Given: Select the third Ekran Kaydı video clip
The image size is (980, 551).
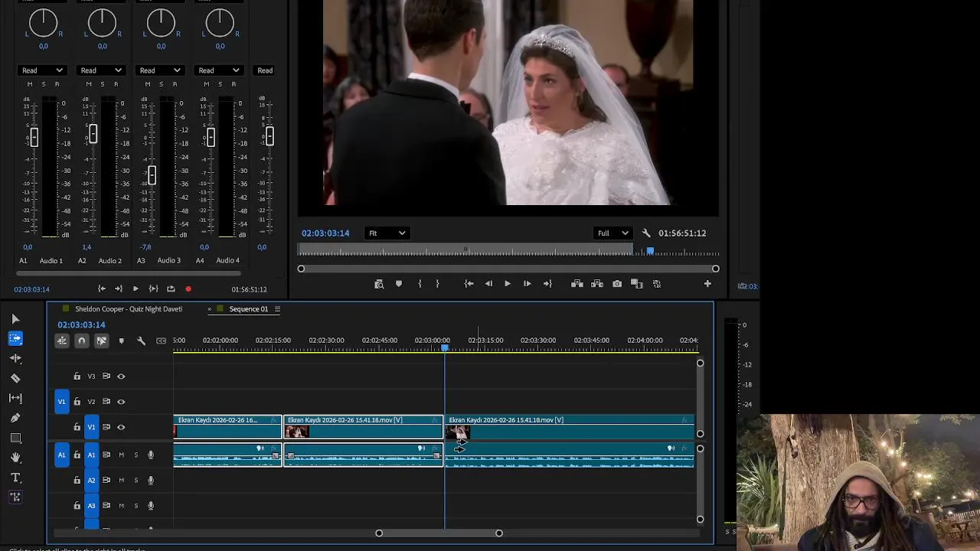Looking at the screenshot, I should click(570, 427).
